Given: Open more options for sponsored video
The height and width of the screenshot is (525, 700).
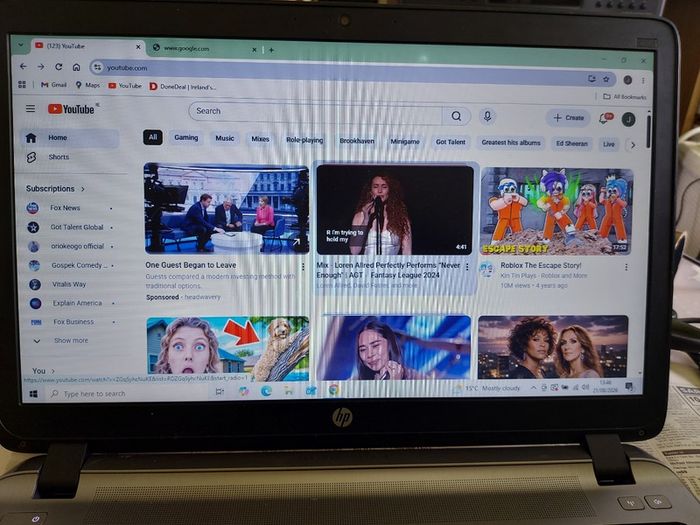Looking at the screenshot, I should click(303, 267).
